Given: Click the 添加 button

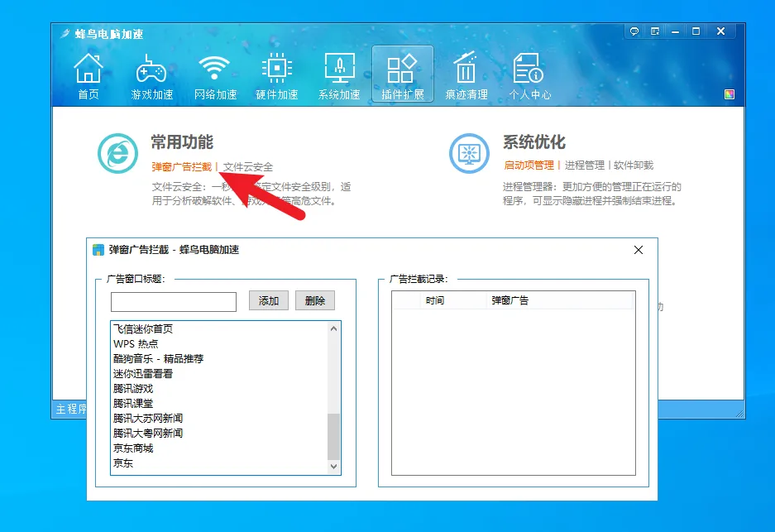Looking at the screenshot, I should point(268,300).
